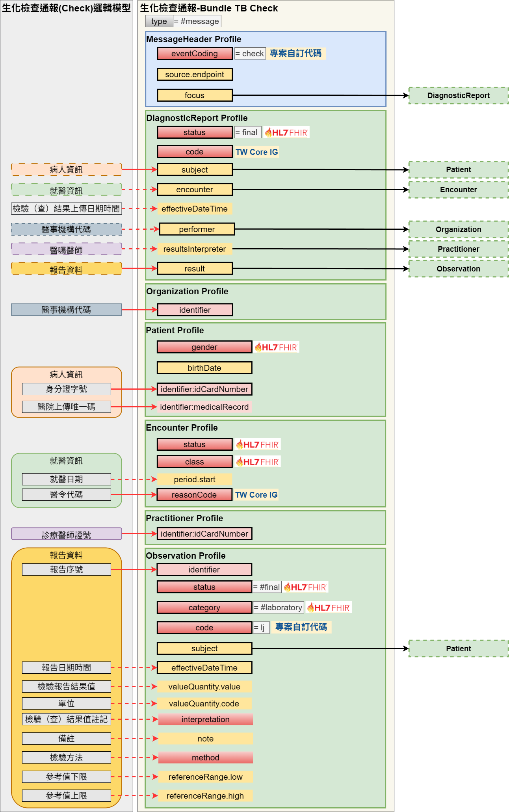Click HL7 FHIR logo beside Observation #final
509x812 pixels.
click(305, 587)
